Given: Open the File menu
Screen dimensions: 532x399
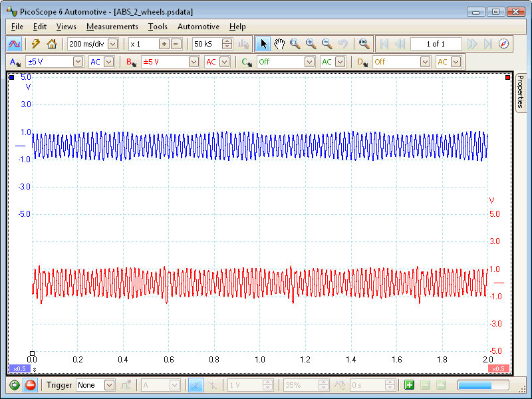Looking at the screenshot, I should coord(17,27).
